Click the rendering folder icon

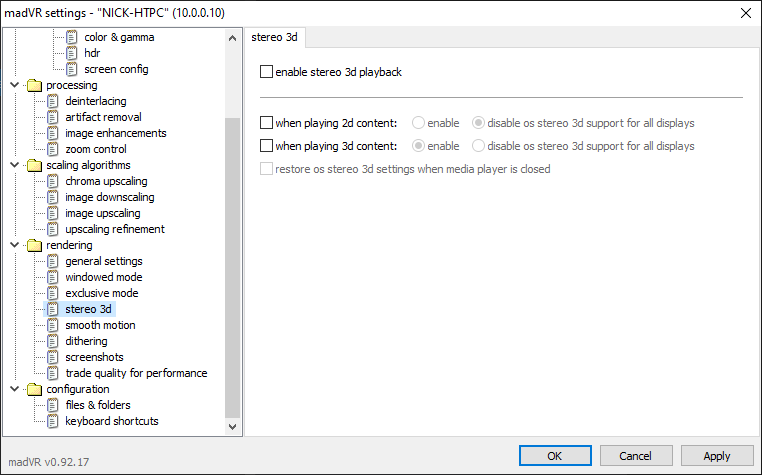(34, 245)
